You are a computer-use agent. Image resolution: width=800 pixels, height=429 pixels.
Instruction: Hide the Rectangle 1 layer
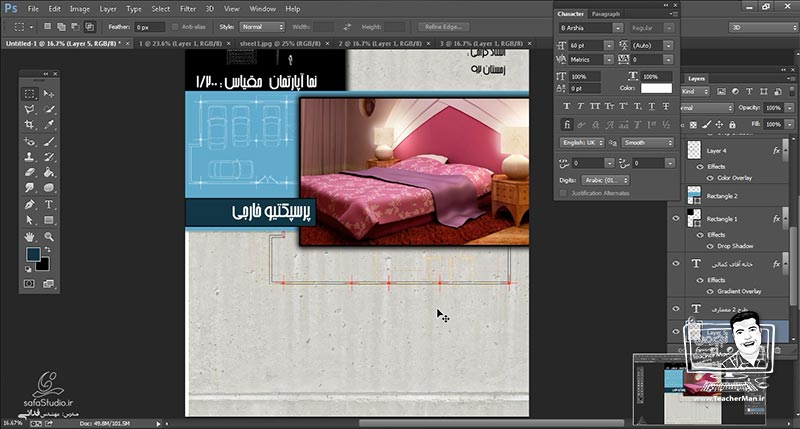[x=676, y=218]
